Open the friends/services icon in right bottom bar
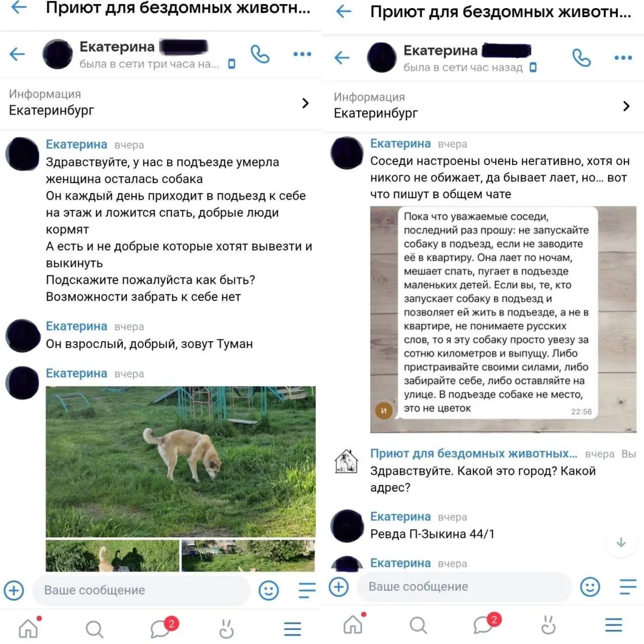 548,625
